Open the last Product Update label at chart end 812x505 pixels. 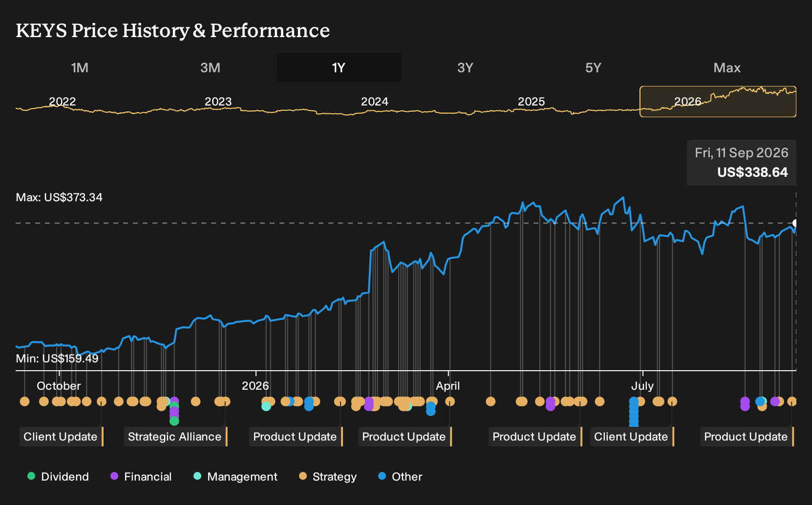pos(747,437)
